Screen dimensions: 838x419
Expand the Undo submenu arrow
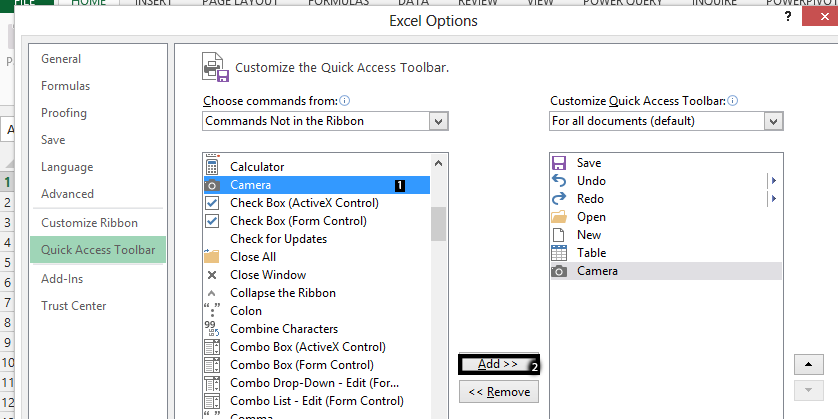773,181
